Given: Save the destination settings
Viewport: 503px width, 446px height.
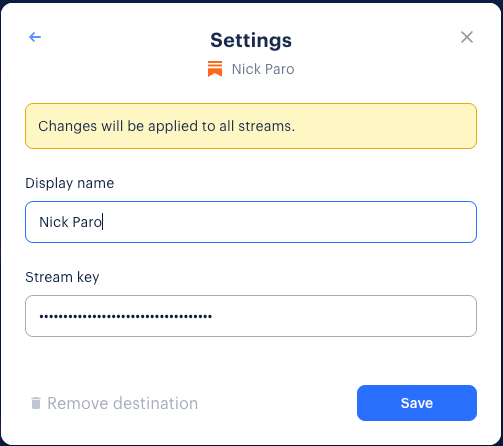Looking at the screenshot, I should point(417,403).
